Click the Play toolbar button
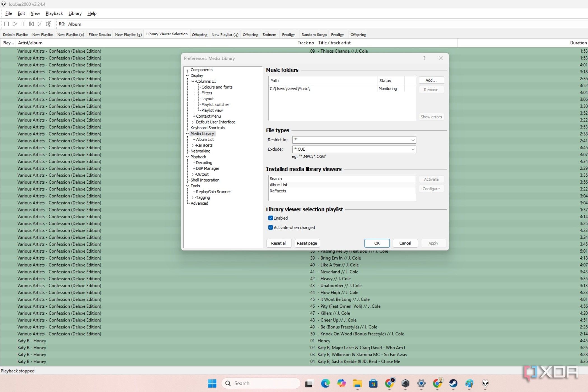Screen dimensions: 588x392 pos(15,24)
